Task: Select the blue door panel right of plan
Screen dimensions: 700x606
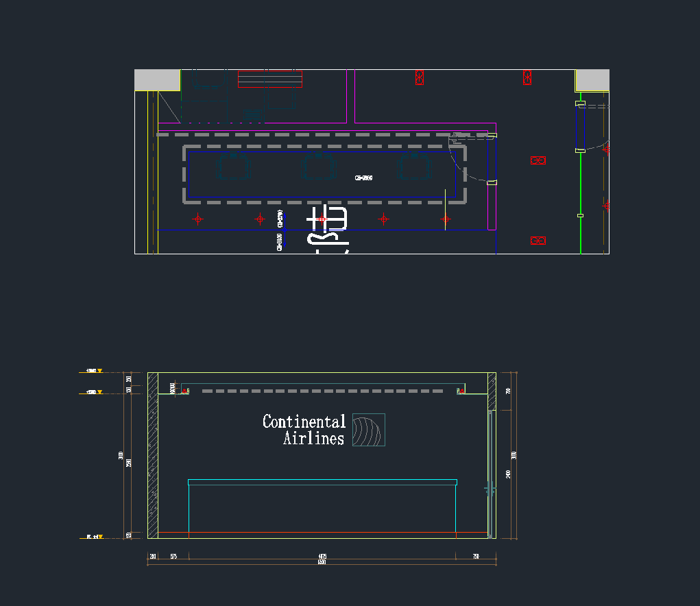Action: [580, 128]
